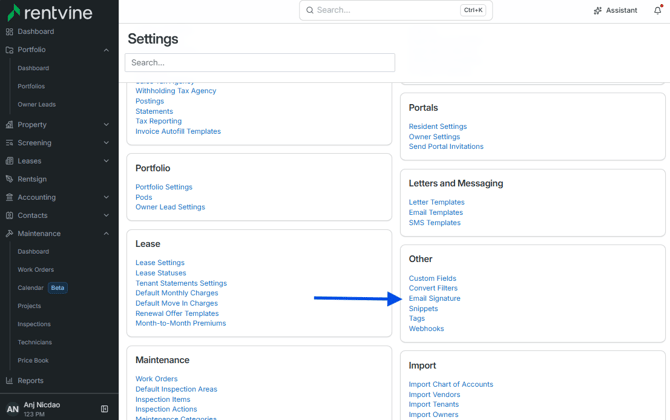This screenshot has height=420, width=670.
Task: Open the Maintenance Calendar Beta item
Action: pos(42,288)
